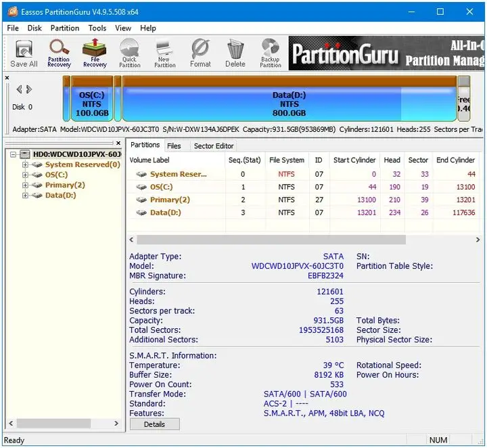Click drive icon beside System Reserved(0) in tree
This screenshot has height=448, width=487.
pos(37,164)
